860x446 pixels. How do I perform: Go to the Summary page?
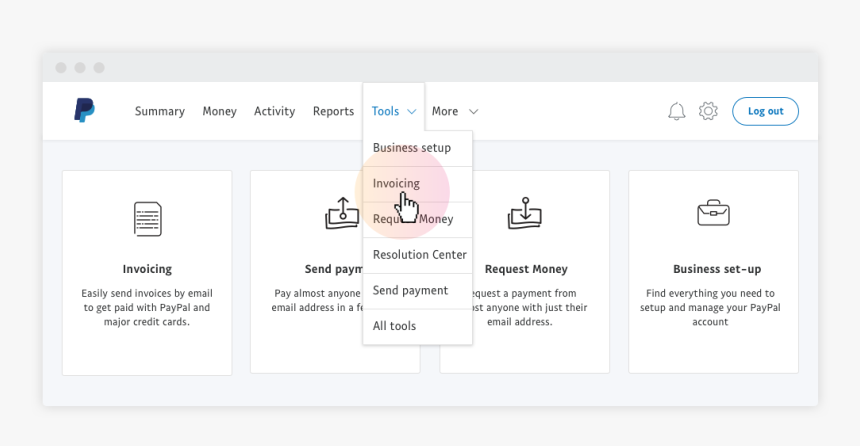coord(160,111)
